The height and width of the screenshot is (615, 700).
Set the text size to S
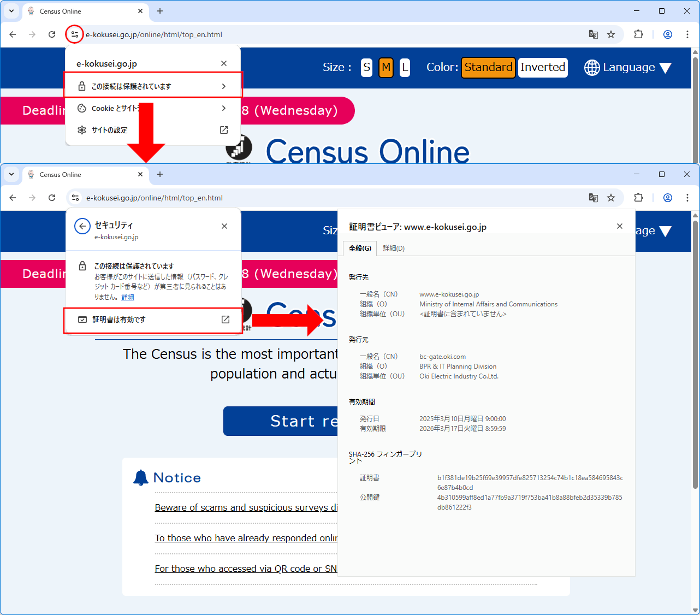point(366,68)
